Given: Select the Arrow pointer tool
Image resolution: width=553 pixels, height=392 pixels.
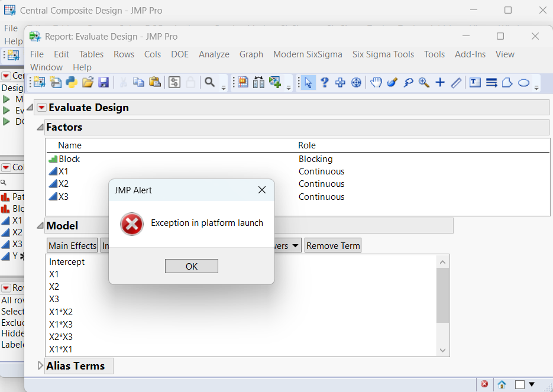Looking at the screenshot, I should [x=308, y=83].
